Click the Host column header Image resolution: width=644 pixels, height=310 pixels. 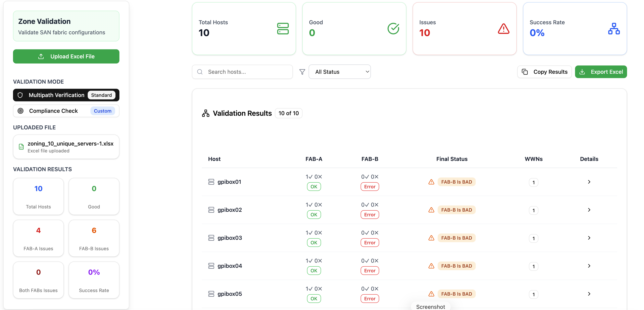(x=214, y=159)
